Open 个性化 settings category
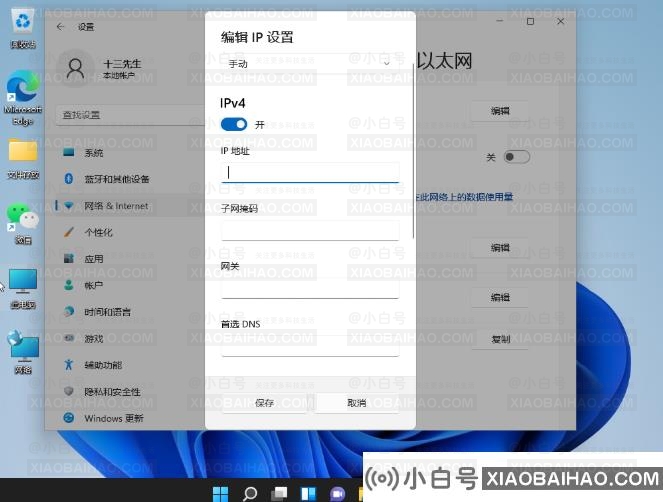This screenshot has width=663, height=502. coord(129,232)
